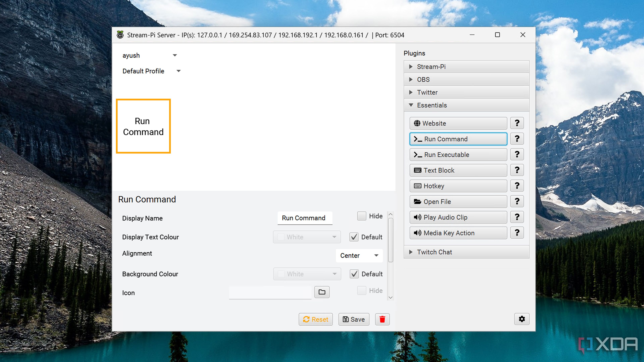Open help for Website plugin
Viewport: 644px width, 362px height.
point(517,123)
